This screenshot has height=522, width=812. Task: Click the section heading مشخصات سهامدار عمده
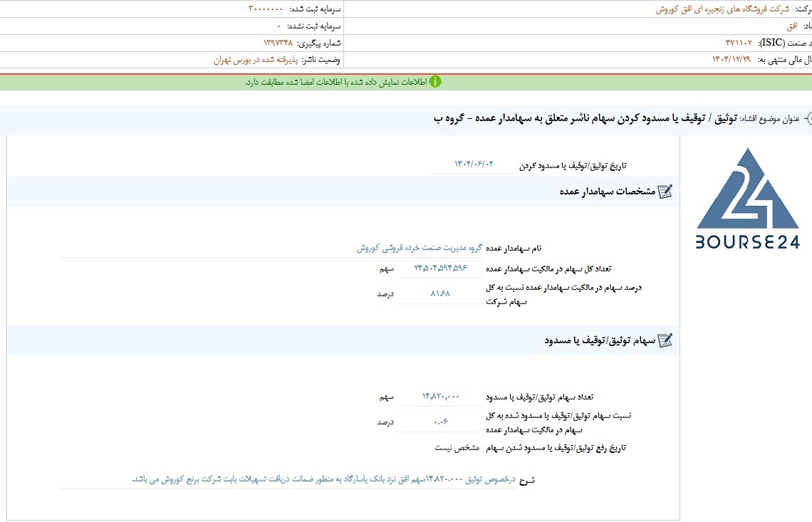point(608,192)
